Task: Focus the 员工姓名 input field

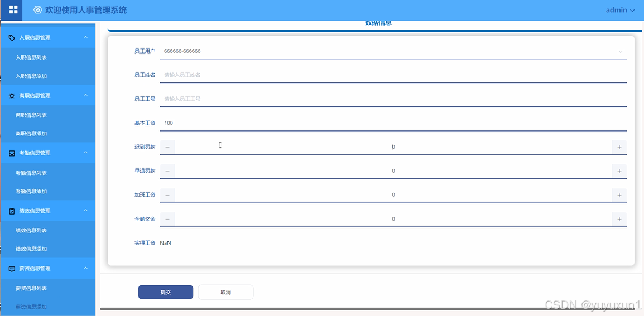Action: [393, 75]
